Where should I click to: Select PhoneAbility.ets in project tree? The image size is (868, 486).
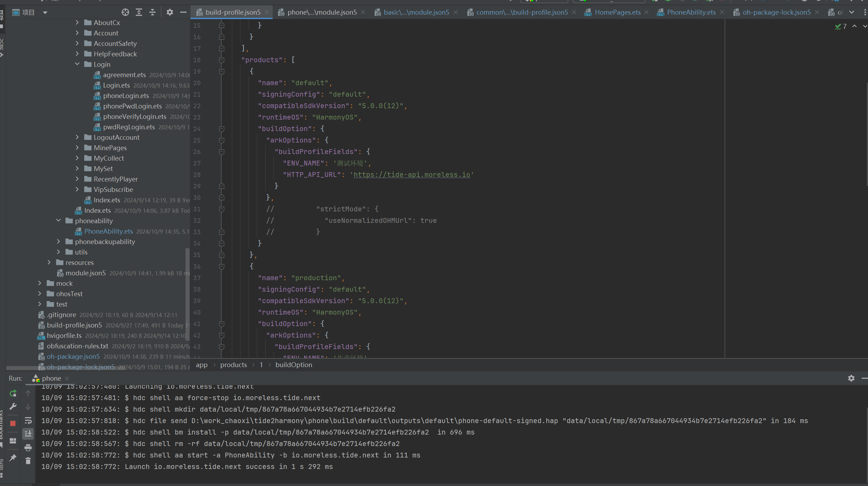click(108, 231)
